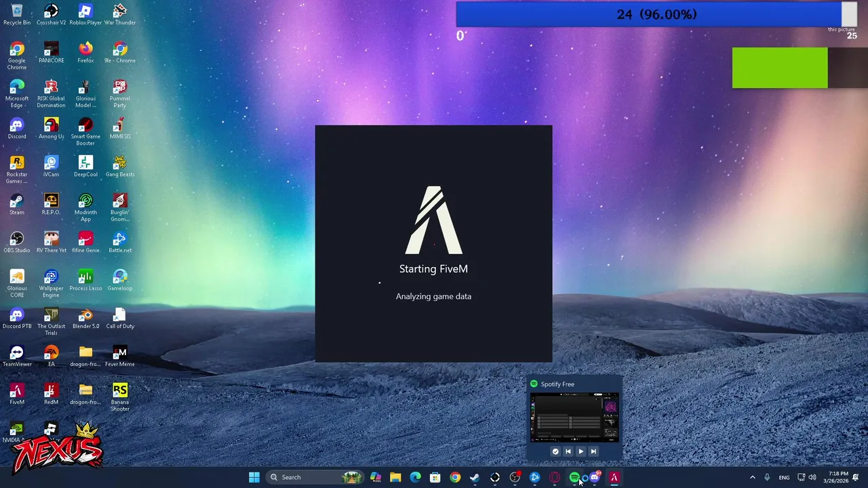Open the Spotify taskbar icon
868x488 pixels.
(x=574, y=477)
